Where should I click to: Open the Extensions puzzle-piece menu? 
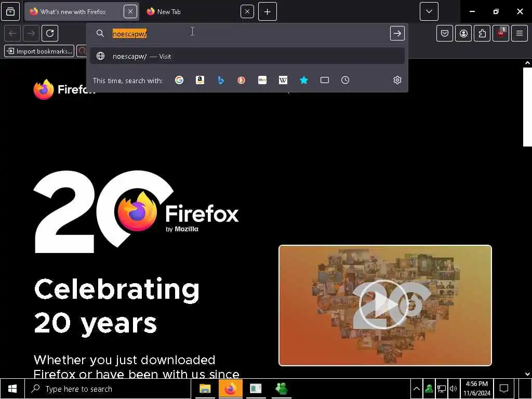(482, 33)
